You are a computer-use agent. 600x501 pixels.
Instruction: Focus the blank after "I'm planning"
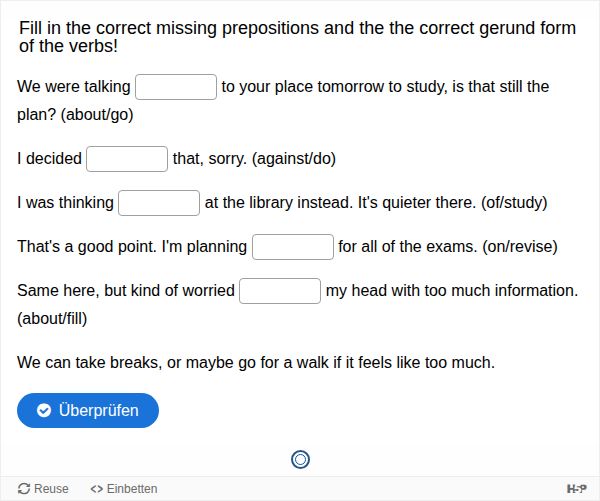tap(293, 247)
